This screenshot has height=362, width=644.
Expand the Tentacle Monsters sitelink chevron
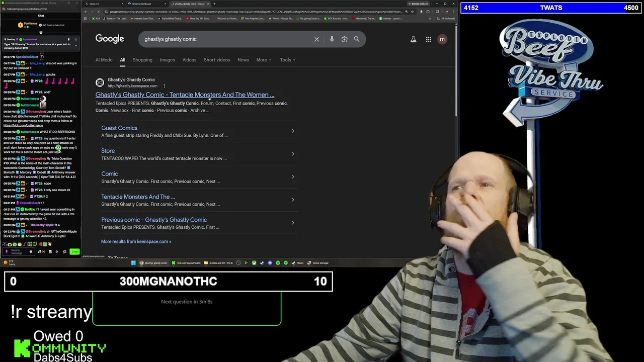click(293, 200)
